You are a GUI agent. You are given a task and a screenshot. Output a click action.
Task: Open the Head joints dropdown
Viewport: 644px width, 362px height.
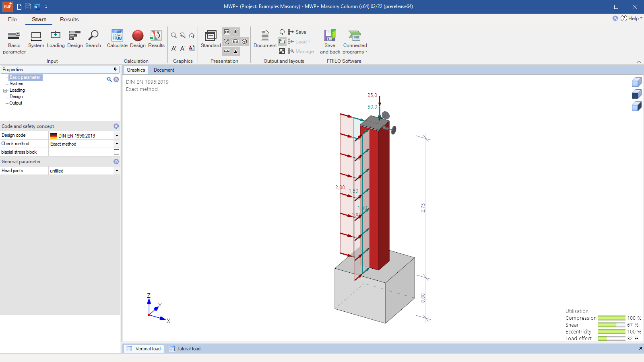117,171
